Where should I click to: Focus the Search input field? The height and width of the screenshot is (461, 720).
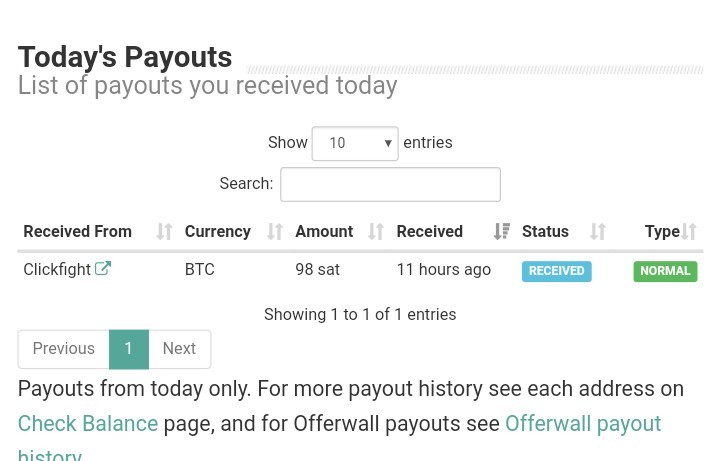pyautogui.click(x=390, y=184)
